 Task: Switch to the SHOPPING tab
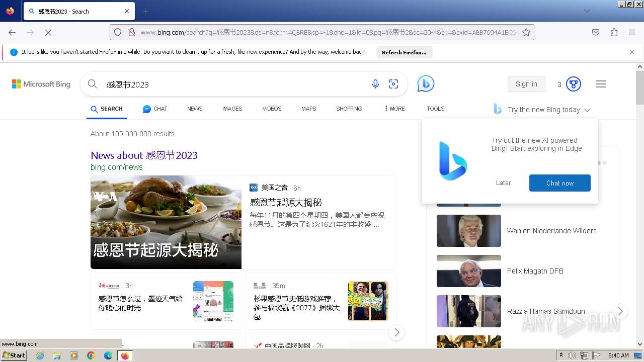pyautogui.click(x=349, y=109)
